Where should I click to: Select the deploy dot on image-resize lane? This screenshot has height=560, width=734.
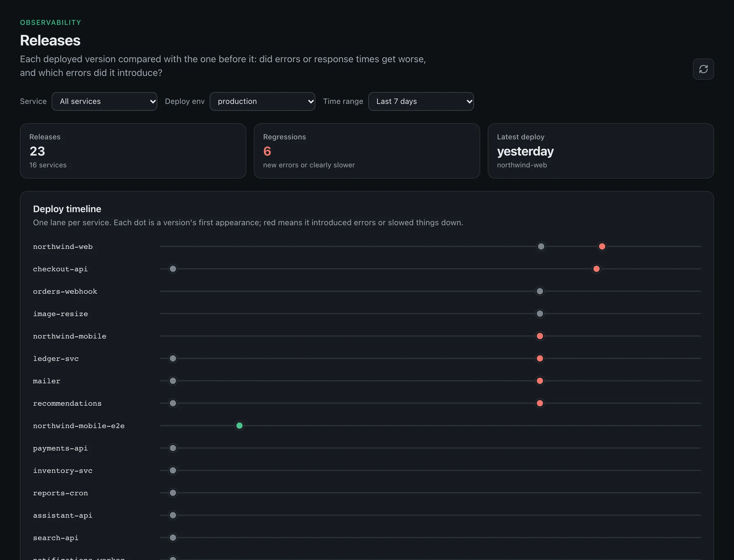pos(540,314)
